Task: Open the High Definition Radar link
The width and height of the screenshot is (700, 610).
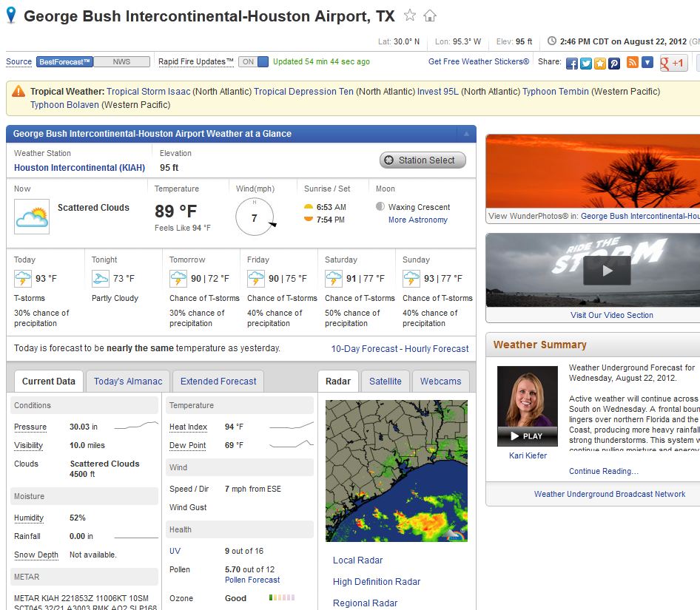Action: [x=377, y=582]
